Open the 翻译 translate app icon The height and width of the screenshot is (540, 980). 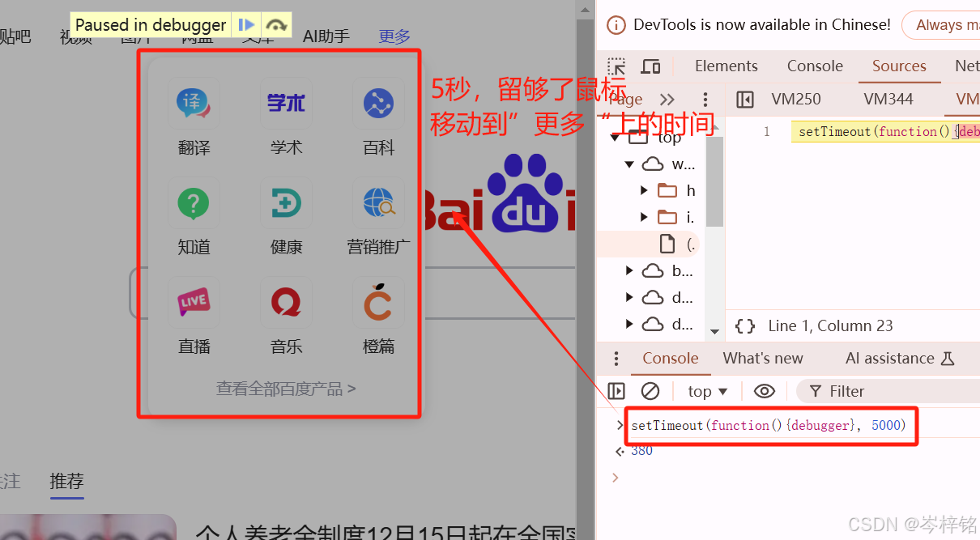pyautogui.click(x=194, y=103)
